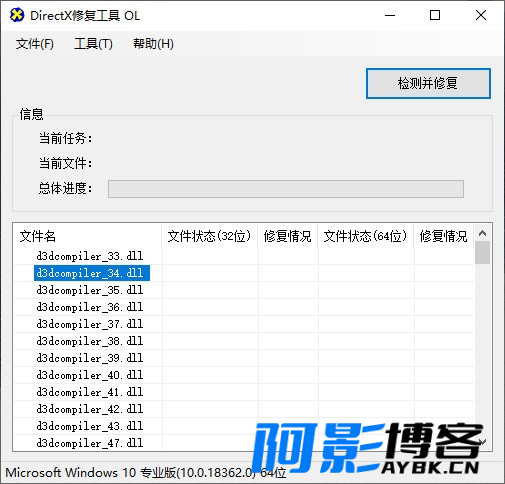Select d3dcompiler_40.dll in the file list
Image resolution: width=505 pixels, height=484 pixels.
(90, 375)
